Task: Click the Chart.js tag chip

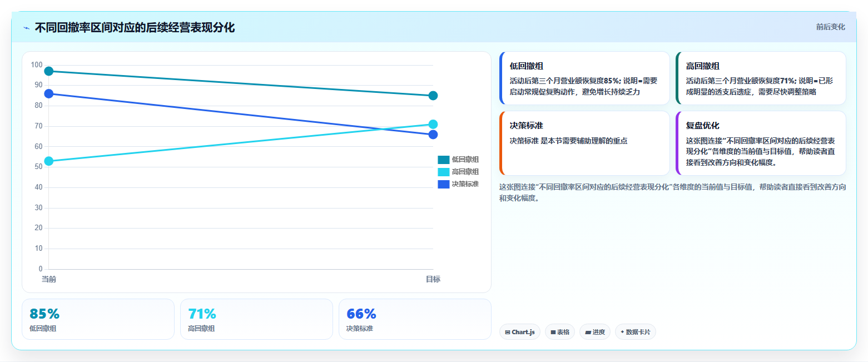Action: [520, 332]
